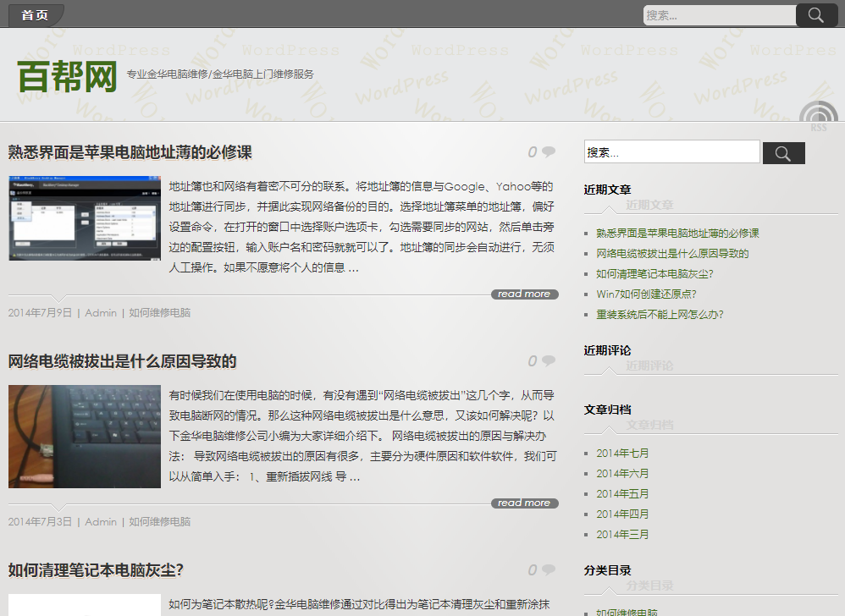The image size is (845, 616).
Task: Click the top-bar search magnifier icon
Action: point(815,14)
